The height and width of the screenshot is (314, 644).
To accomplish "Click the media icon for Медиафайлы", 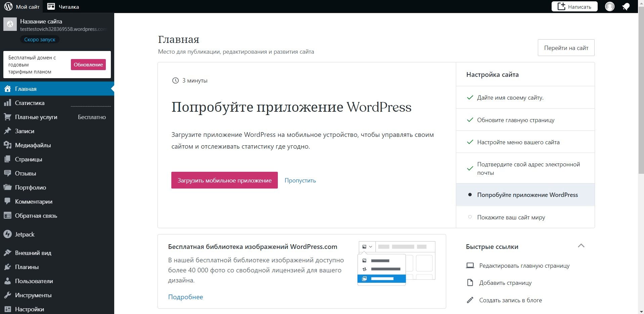I will point(7,145).
